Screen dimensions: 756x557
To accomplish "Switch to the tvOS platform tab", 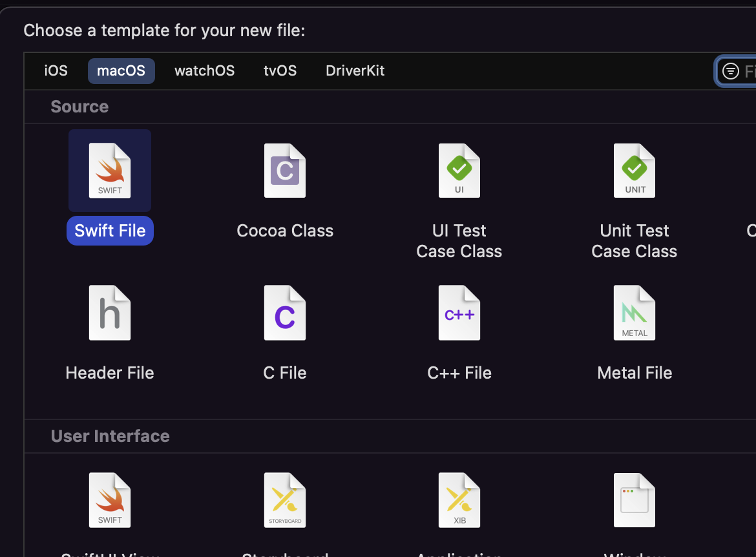I will tap(280, 71).
